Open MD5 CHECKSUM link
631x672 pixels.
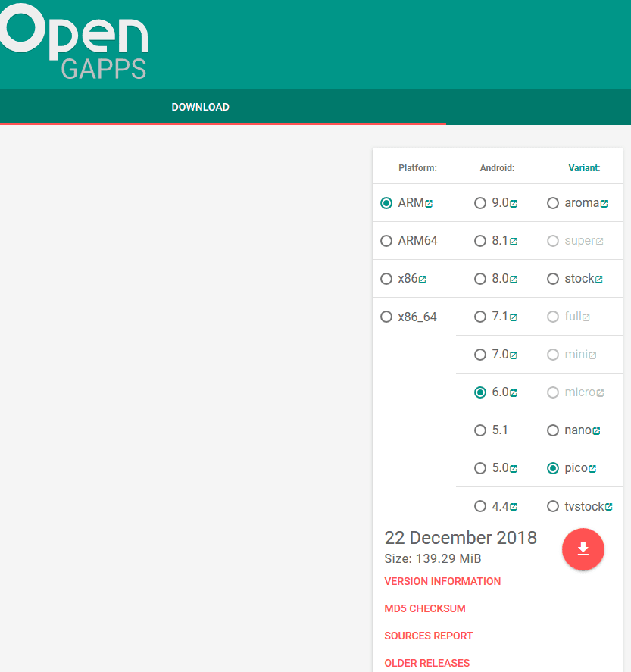(x=425, y=608)
